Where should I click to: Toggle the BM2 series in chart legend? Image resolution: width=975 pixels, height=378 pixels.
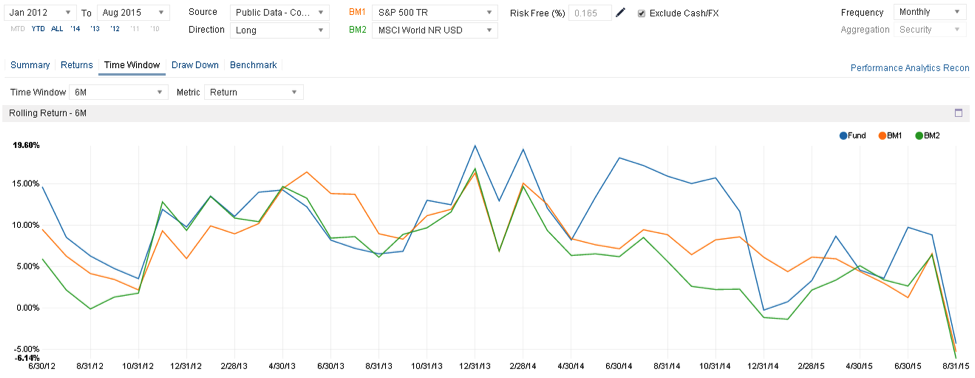[927, 135]
